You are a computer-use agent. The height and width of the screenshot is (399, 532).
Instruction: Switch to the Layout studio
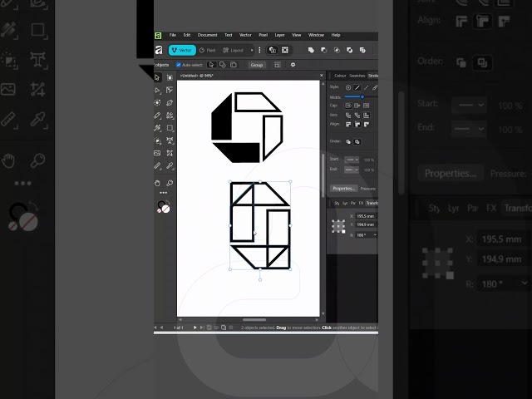coord(234,50)
